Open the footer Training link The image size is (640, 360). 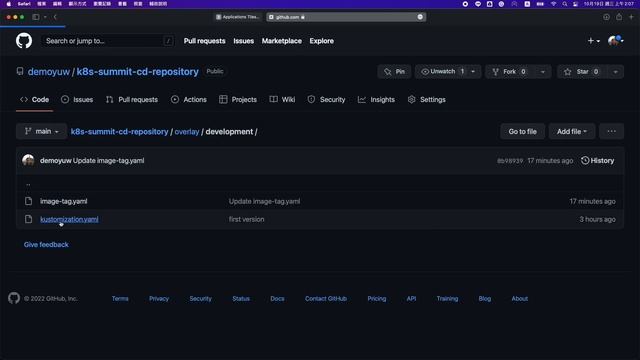coord(447,299)
